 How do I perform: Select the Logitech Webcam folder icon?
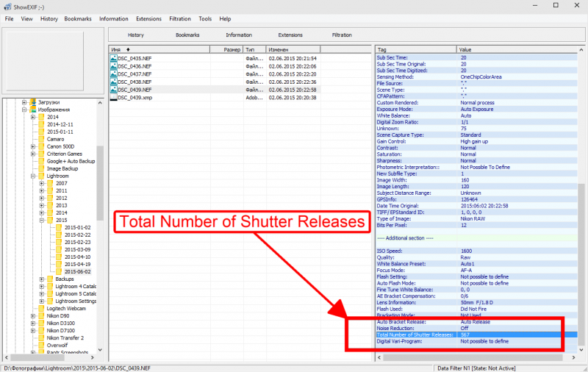click(42, 308)
